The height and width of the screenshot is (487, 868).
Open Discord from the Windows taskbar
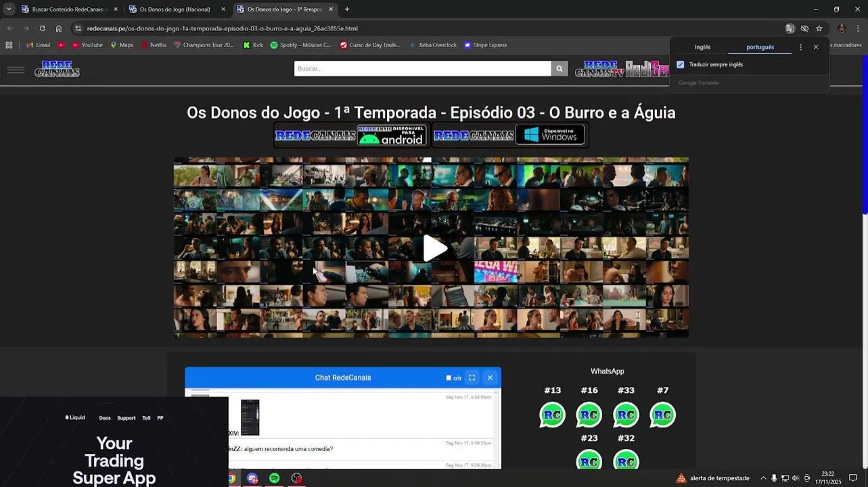[252, 478]
